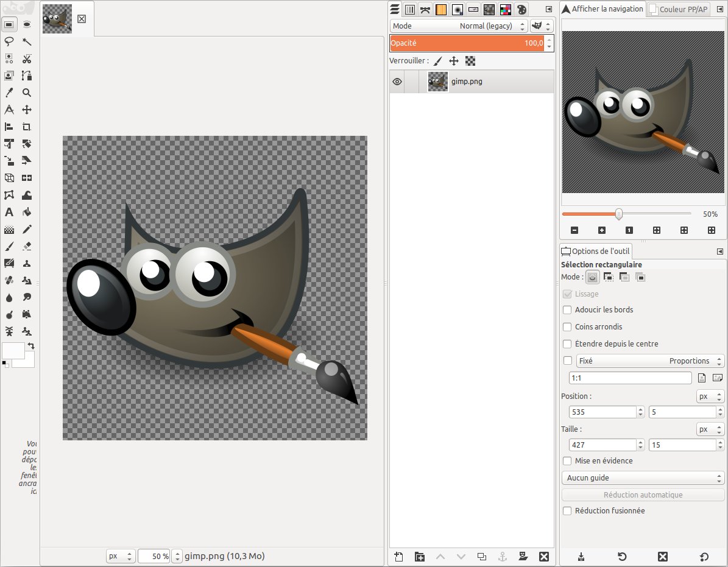The height and width of the screenshot is (567, 728).
Task: Check Étendre depuis le centre
Action: 567,344
